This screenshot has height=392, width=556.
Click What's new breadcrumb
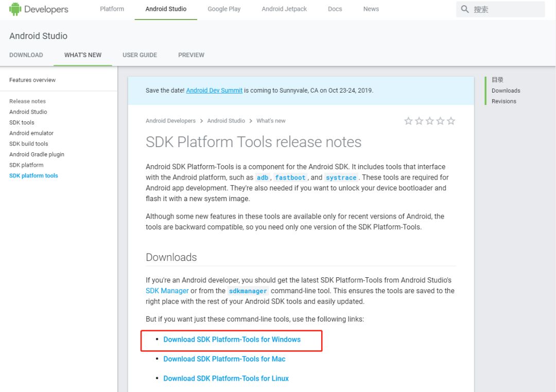271,121
